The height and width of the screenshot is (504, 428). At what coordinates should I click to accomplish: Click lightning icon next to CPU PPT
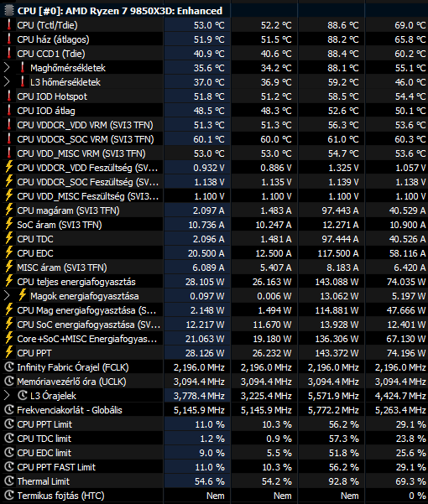click(9, 353)
